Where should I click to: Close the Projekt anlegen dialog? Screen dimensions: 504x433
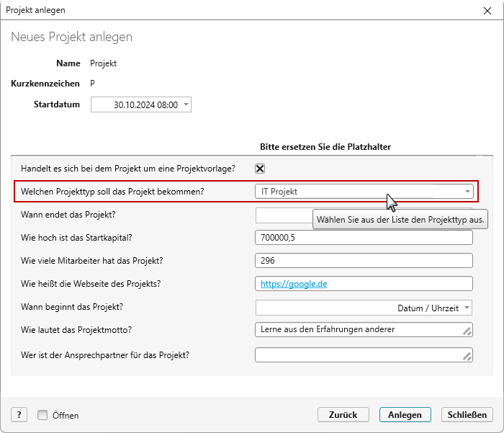(487, 11)
